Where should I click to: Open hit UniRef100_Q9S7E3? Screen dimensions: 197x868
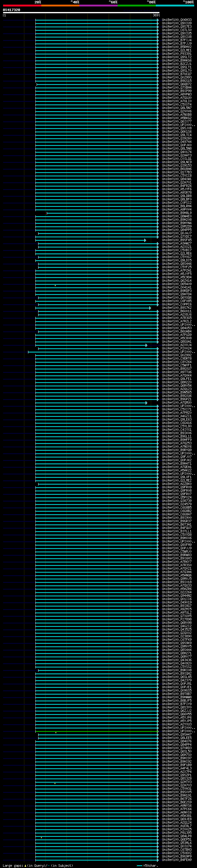[x=177, y=26]
